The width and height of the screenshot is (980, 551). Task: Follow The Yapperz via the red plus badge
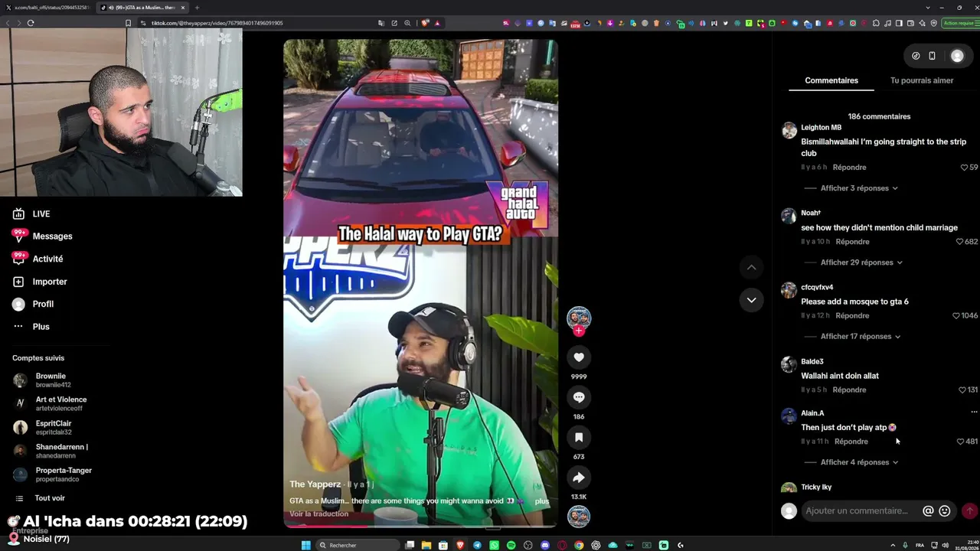tap(579, 331)
